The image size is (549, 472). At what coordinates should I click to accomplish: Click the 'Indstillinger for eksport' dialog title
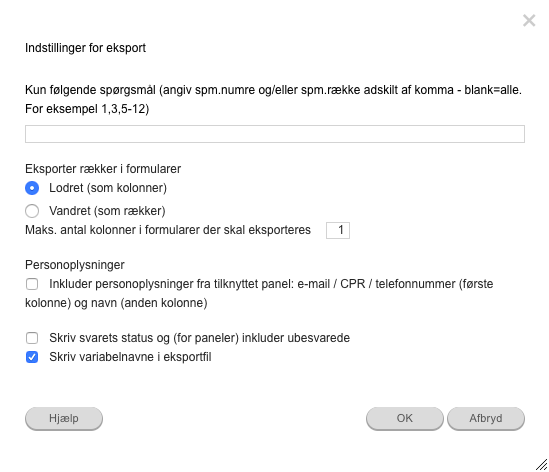pos(85,48)
